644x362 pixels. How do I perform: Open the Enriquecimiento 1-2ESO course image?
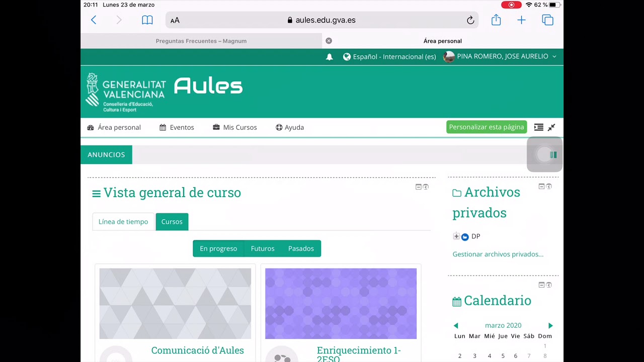pyautogui.click(x=341, y=304)
